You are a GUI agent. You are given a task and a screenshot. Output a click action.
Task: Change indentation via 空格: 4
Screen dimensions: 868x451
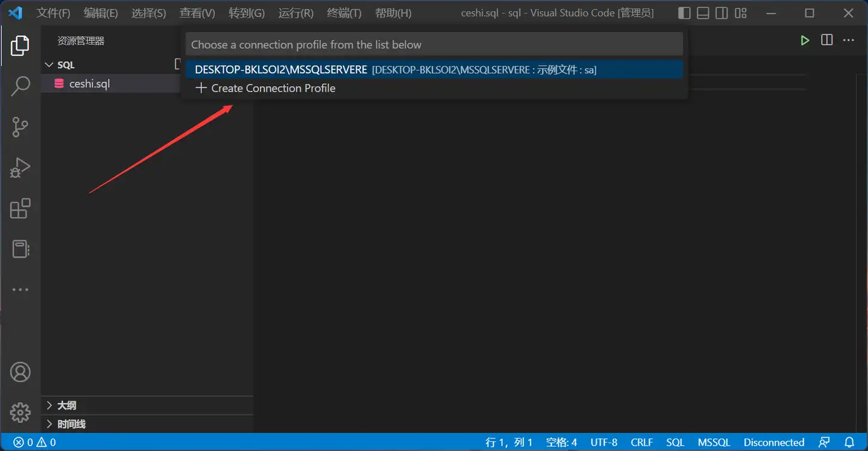click(561, 443)
